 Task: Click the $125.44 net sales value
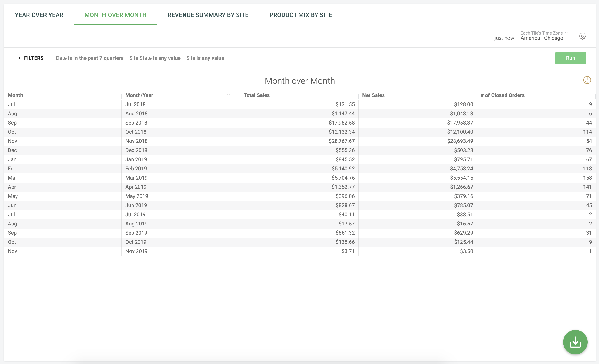(463, 242)
